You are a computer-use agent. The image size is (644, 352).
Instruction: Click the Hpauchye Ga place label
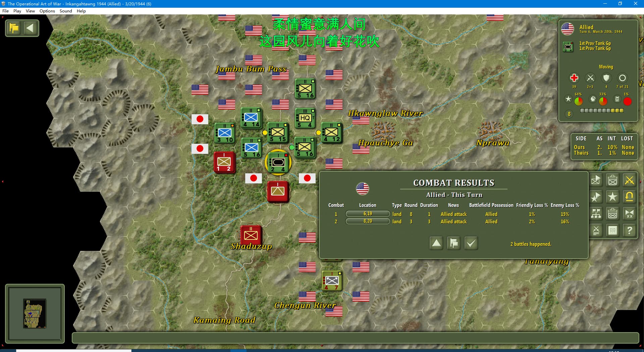385,143
